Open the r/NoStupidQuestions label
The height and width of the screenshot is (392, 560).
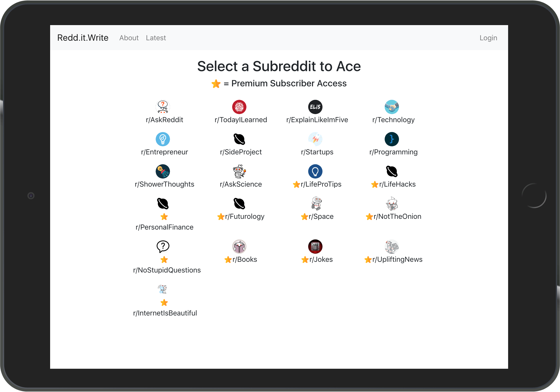coord(167,270)
